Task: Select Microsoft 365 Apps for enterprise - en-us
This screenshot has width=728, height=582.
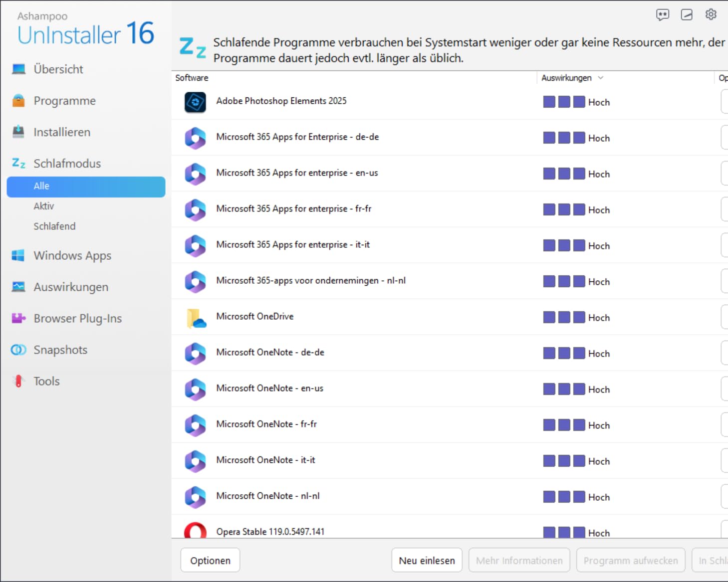Action: point(449,174)
